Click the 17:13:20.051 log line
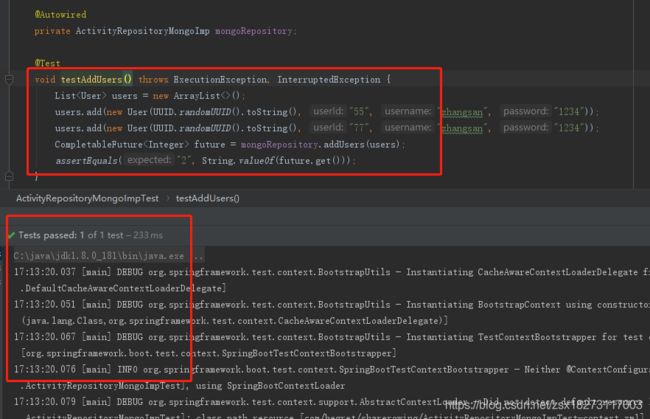 (x=331, y=305)
